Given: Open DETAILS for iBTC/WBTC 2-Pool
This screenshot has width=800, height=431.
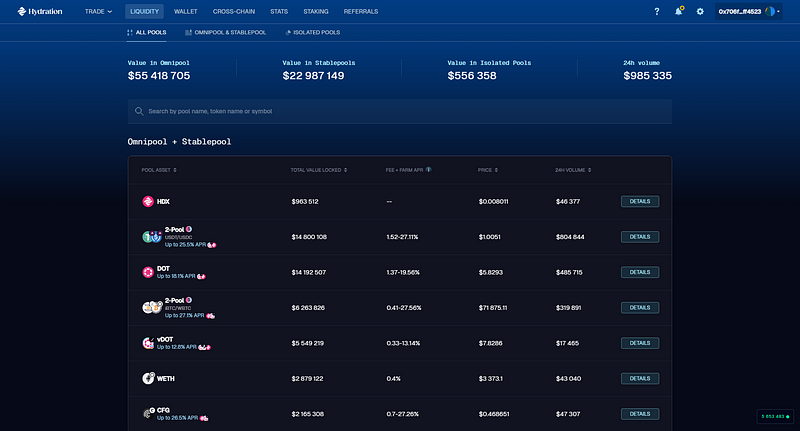Looking at the screenshot, I should pyautogui.click(x=640, y=308).
